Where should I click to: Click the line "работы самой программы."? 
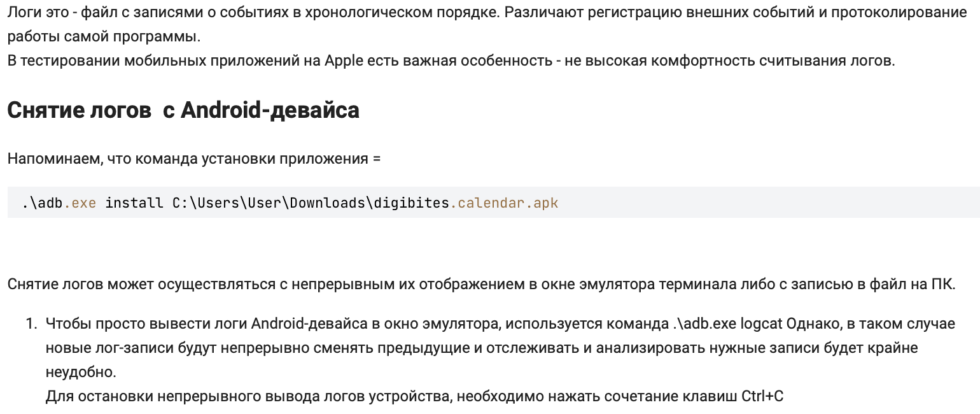(104, 36)
